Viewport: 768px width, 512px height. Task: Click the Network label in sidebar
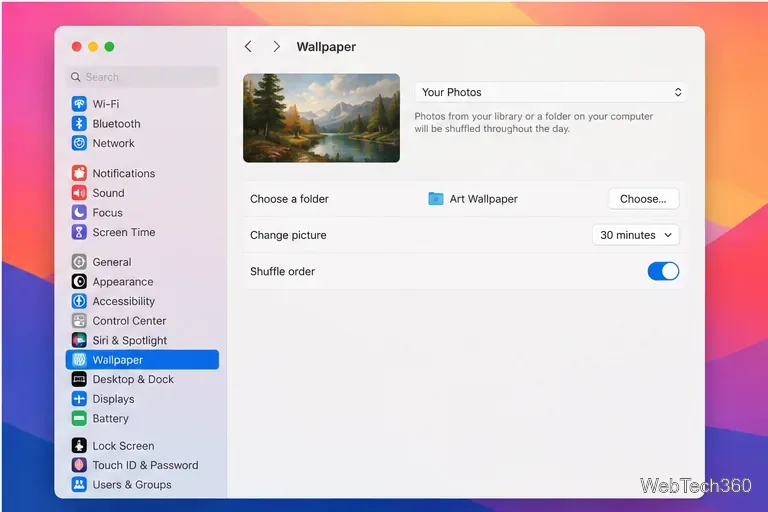click(x=114, y=143)
